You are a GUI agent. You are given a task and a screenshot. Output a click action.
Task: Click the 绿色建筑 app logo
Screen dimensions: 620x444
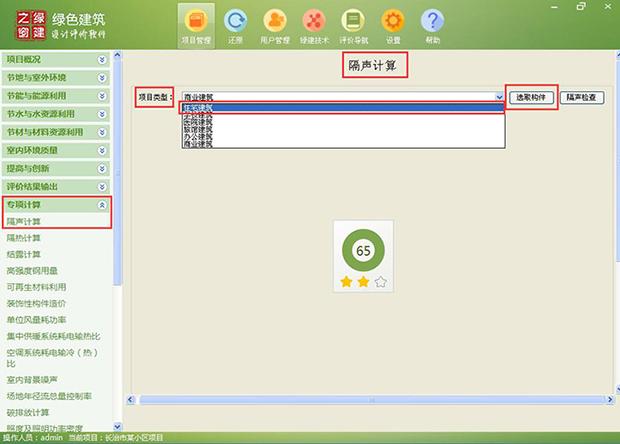click(60, 25)
